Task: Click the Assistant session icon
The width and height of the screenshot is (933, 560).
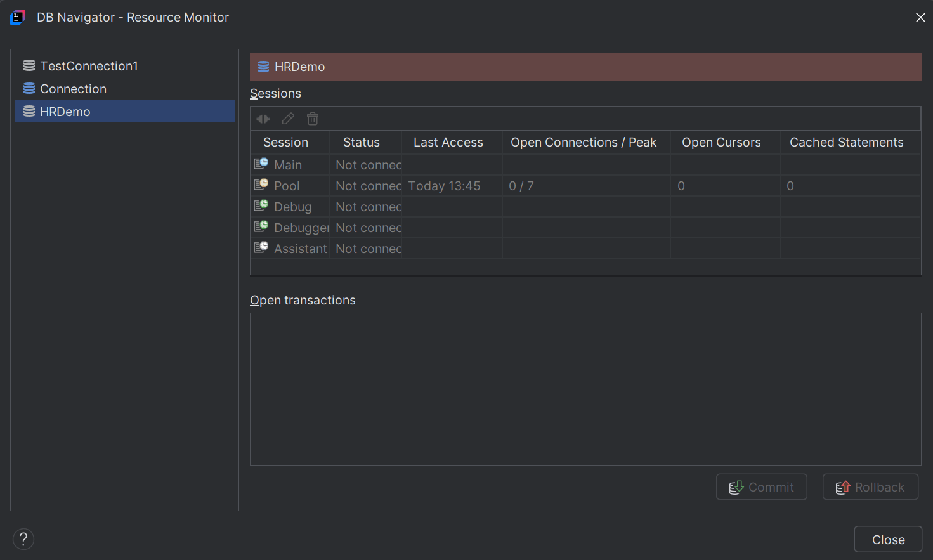Action: (261, 247)
